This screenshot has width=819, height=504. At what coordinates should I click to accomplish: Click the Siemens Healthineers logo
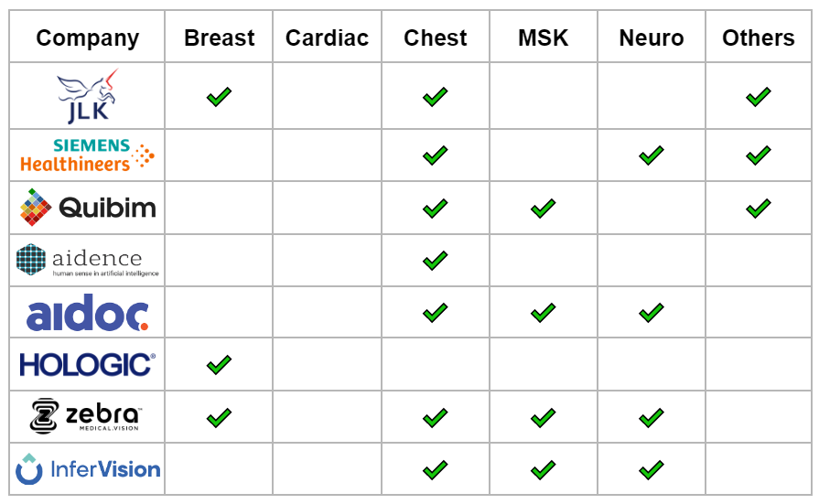coord(87,155)
